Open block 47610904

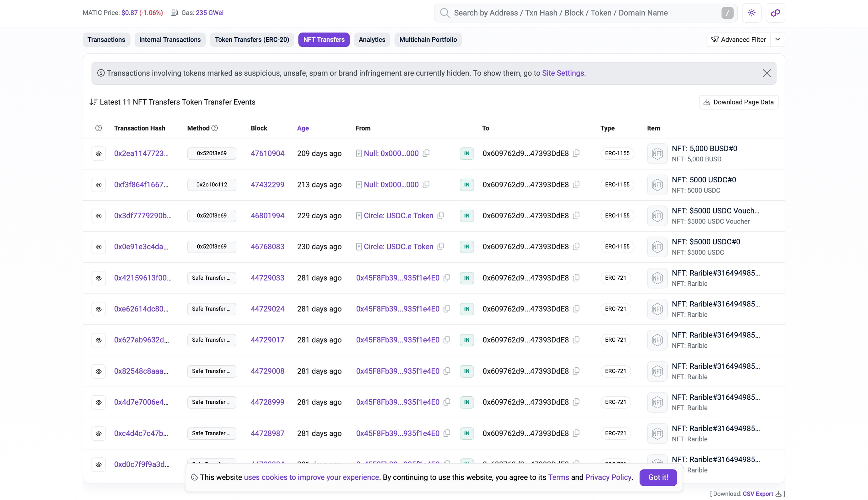pyautogui.click(x=267, y=153)
